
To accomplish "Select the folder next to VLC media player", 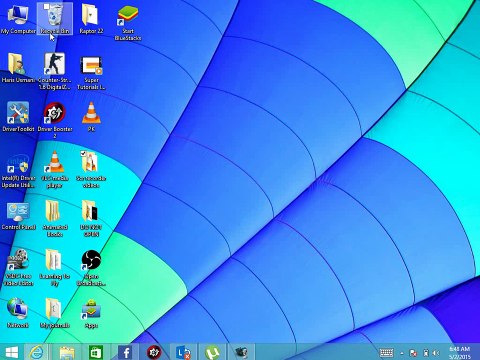I will pyautogui.click(x=91, y=169).
